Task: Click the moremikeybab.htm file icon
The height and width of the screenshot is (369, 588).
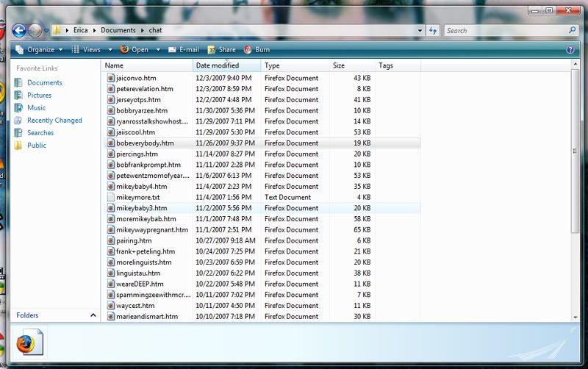Action: click(x=111, y=219)
